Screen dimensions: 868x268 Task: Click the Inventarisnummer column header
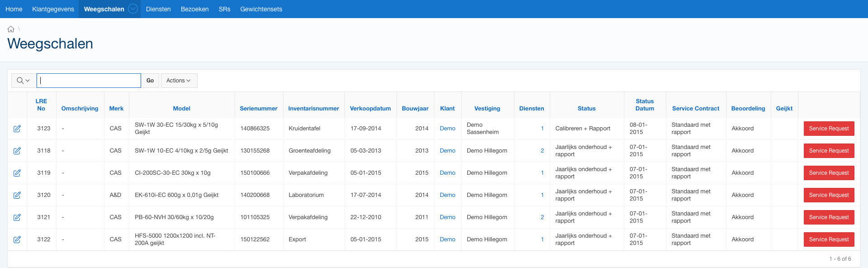click(314, 109)
